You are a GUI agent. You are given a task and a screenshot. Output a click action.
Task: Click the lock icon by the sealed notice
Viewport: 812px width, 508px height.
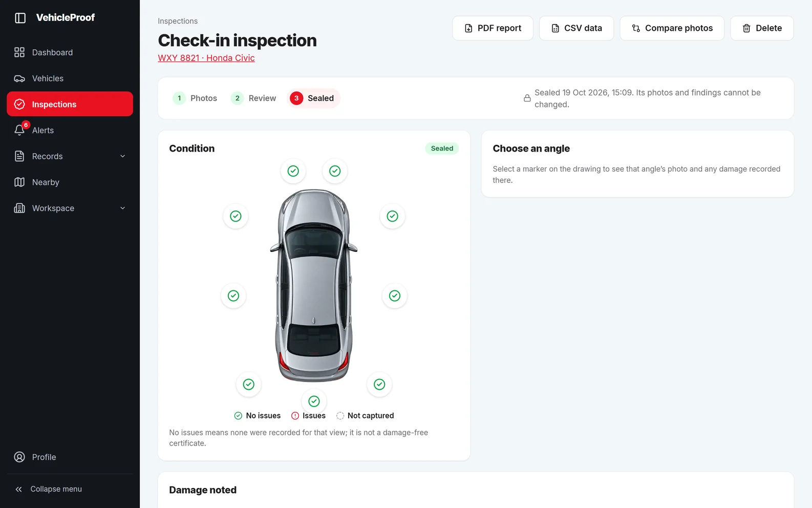(527, 98)
